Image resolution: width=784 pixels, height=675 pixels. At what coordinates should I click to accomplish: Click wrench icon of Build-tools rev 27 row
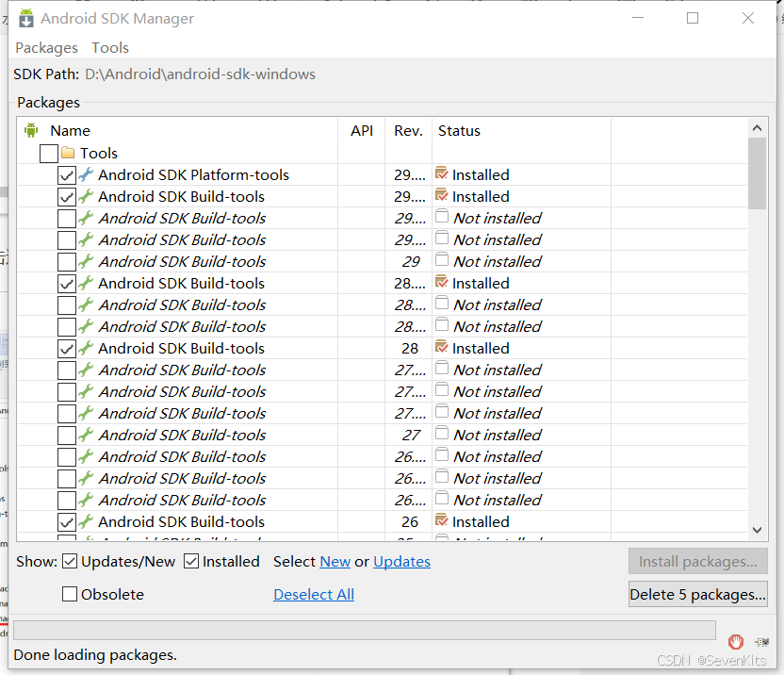86,435
